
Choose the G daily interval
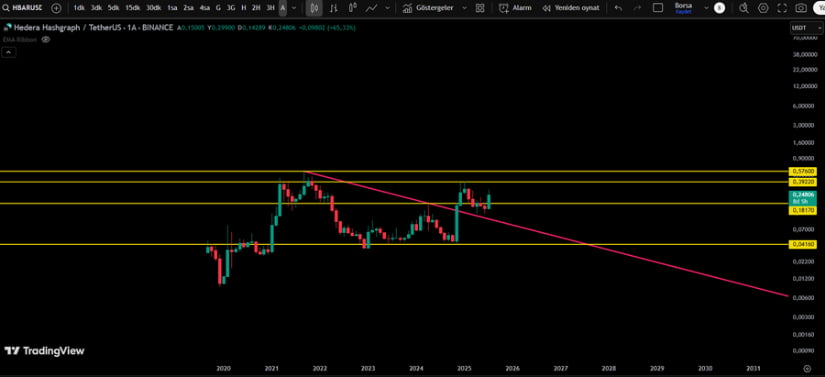pyautogui.click(x=218, y=8)
